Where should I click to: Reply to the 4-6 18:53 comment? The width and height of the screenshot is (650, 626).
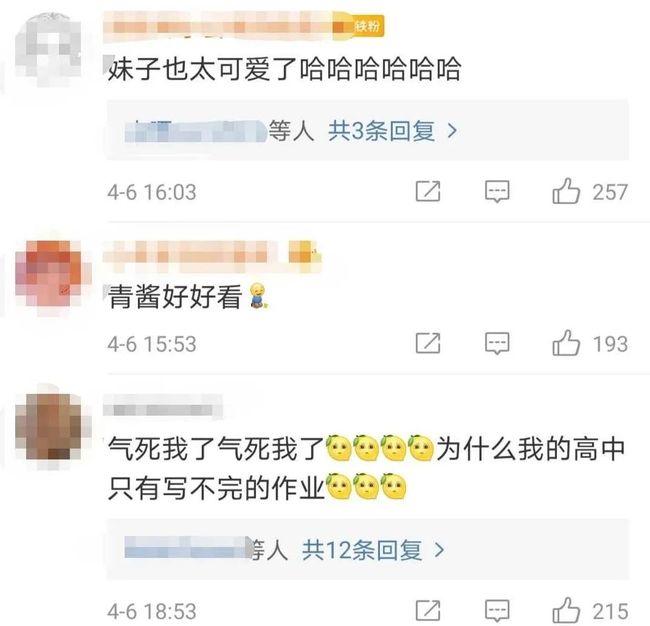(x=497, y=611)
